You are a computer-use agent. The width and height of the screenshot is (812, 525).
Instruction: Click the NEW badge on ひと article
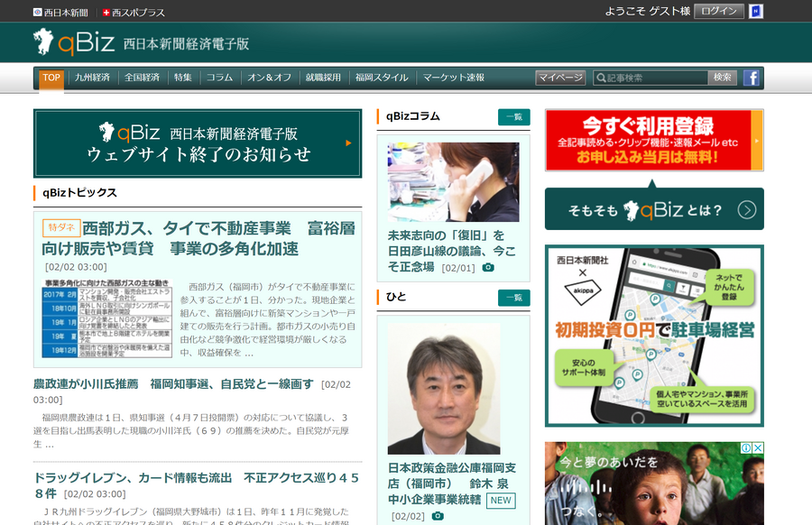tap(501, 501)
